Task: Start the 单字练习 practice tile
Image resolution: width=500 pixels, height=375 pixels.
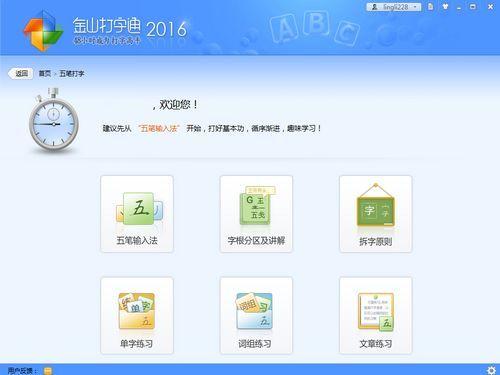Action: pyautogui.click(x=137, y=315)
